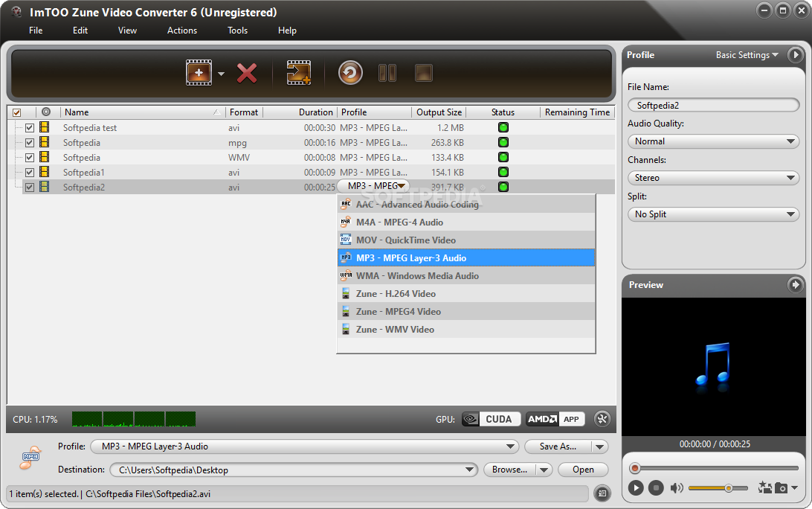This screenshot has height=509, width=812.
Task: Stop the preview playback
Action: point(656,487)
